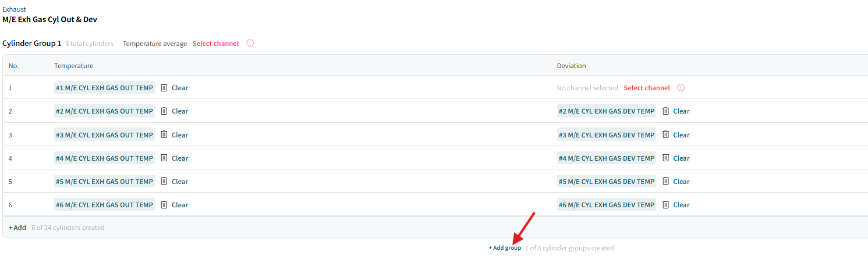Click the #6 M/E CYL EXH GAS DEV TEMP tag

(607, 204)
